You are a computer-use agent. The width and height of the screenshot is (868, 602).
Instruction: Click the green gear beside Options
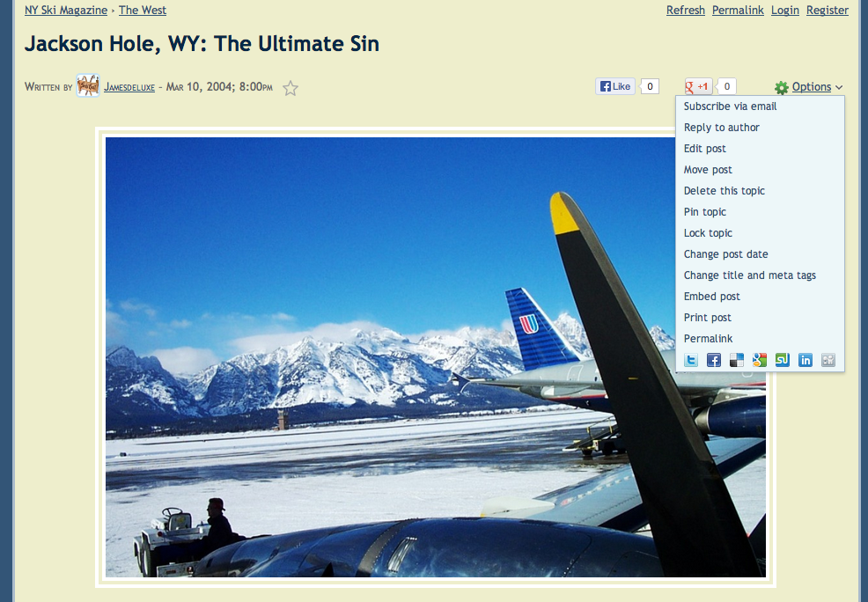[x=782, y=87]
